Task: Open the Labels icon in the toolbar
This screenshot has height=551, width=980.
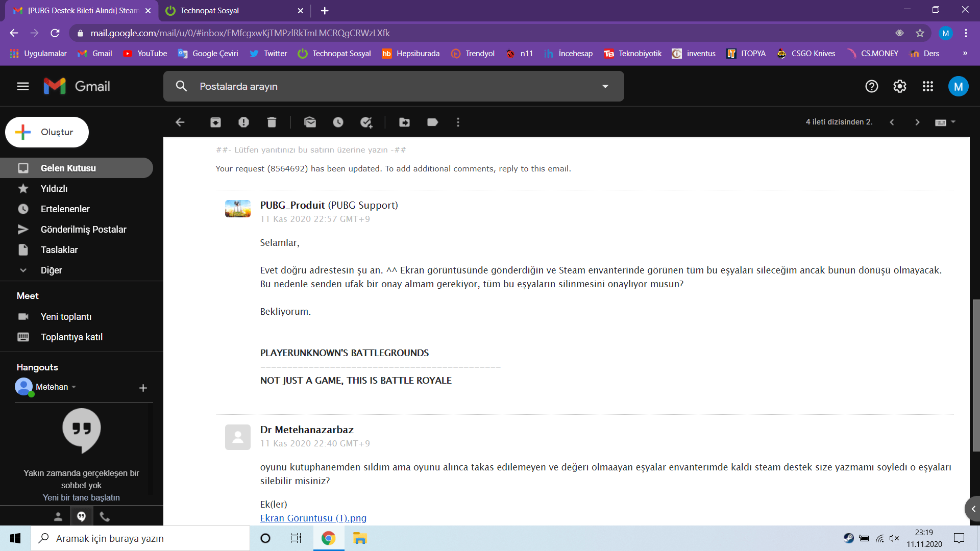Action: (432, 122)
